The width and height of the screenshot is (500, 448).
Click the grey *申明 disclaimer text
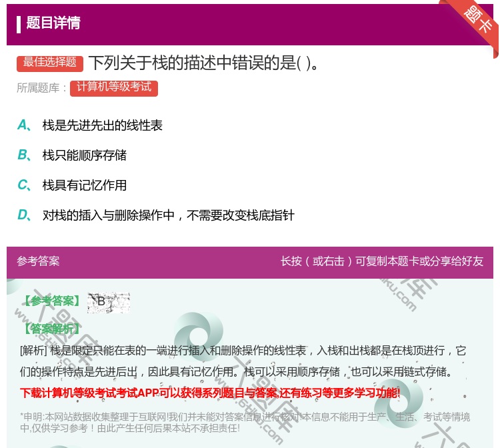pos(245,422)
